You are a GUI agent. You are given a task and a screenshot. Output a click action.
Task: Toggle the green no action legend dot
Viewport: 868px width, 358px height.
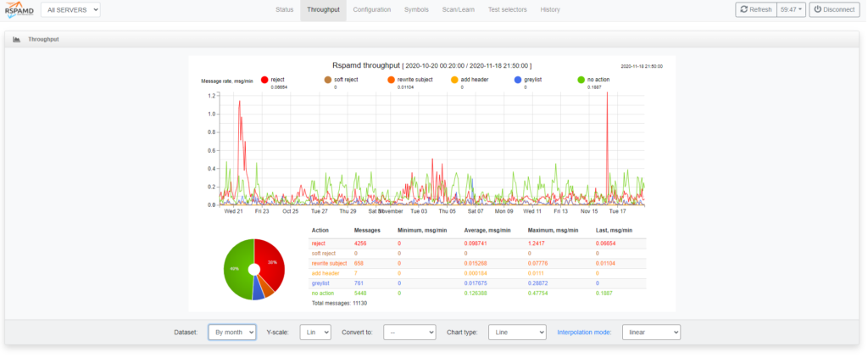[x=581, y=80]
